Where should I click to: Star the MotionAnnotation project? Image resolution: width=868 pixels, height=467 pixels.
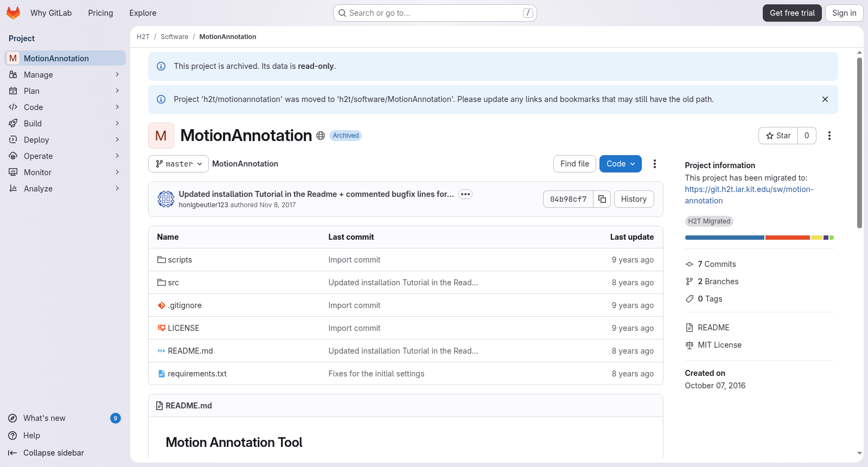point(778,136)
